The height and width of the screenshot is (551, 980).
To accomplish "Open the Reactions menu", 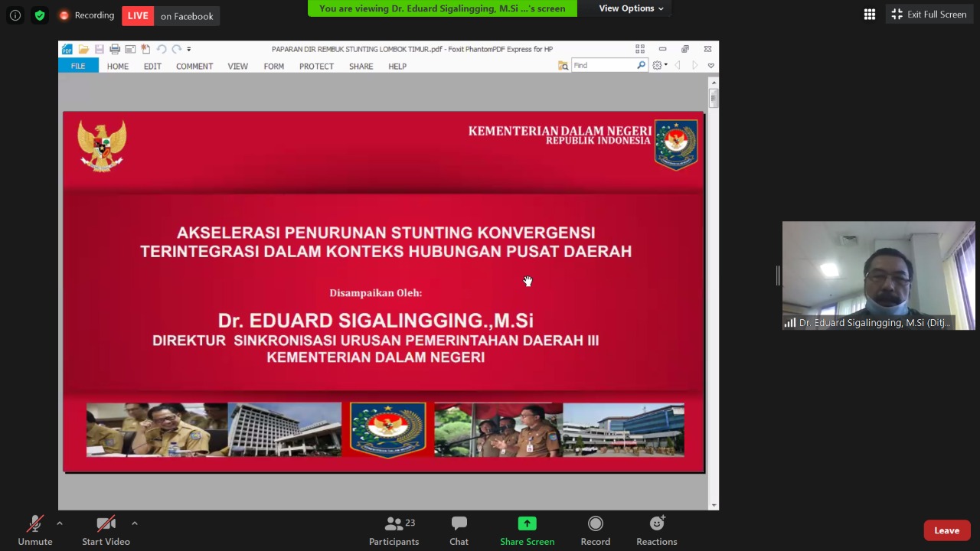I will (656, 530).
